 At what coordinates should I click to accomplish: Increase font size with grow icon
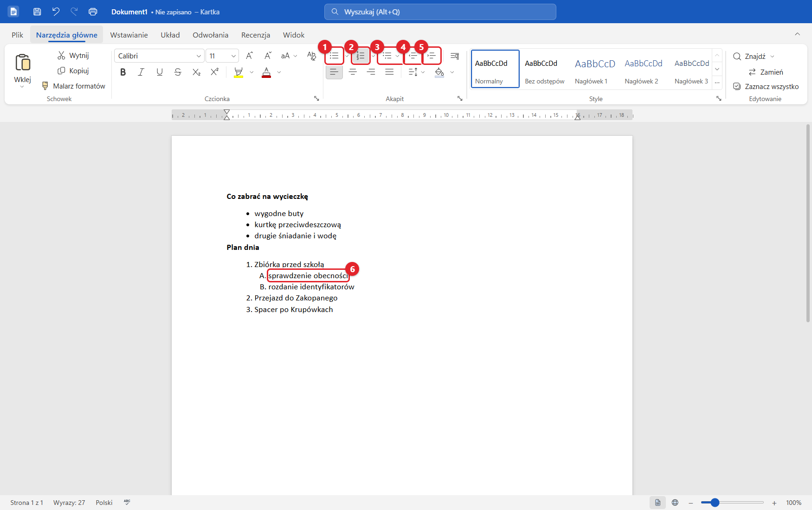(x=249, y=56)
